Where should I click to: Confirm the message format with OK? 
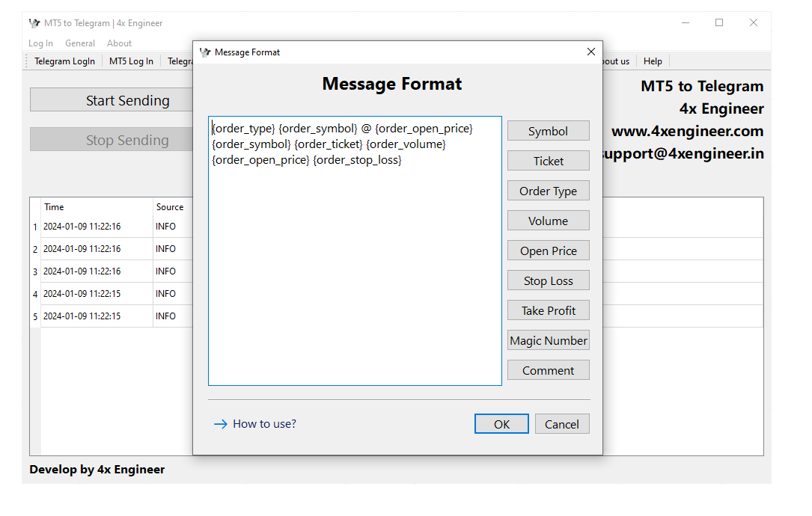point(501,424)
